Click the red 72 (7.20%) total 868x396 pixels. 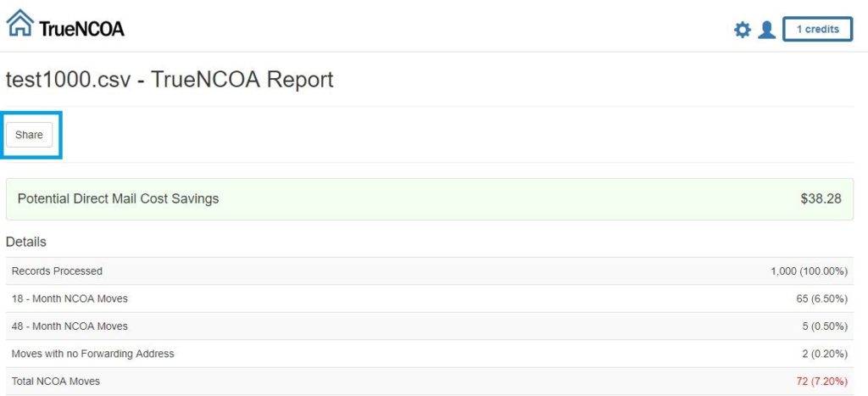[821, 382]
